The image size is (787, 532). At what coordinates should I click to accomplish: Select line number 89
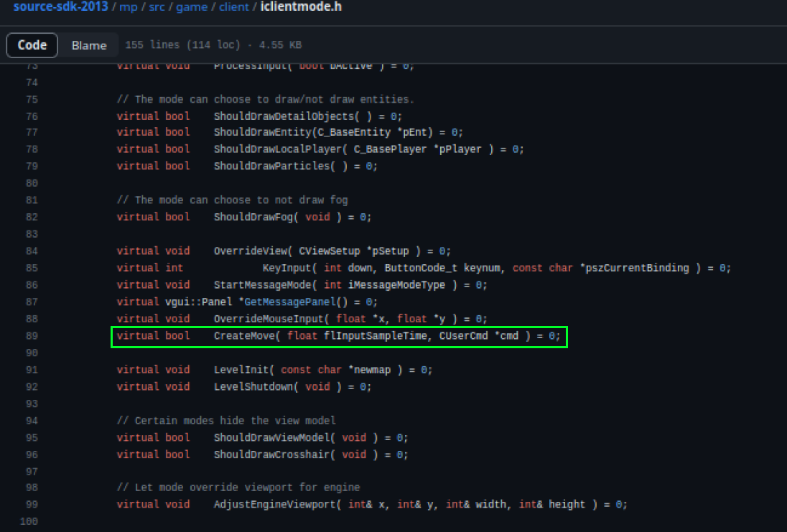click(31, 336)
